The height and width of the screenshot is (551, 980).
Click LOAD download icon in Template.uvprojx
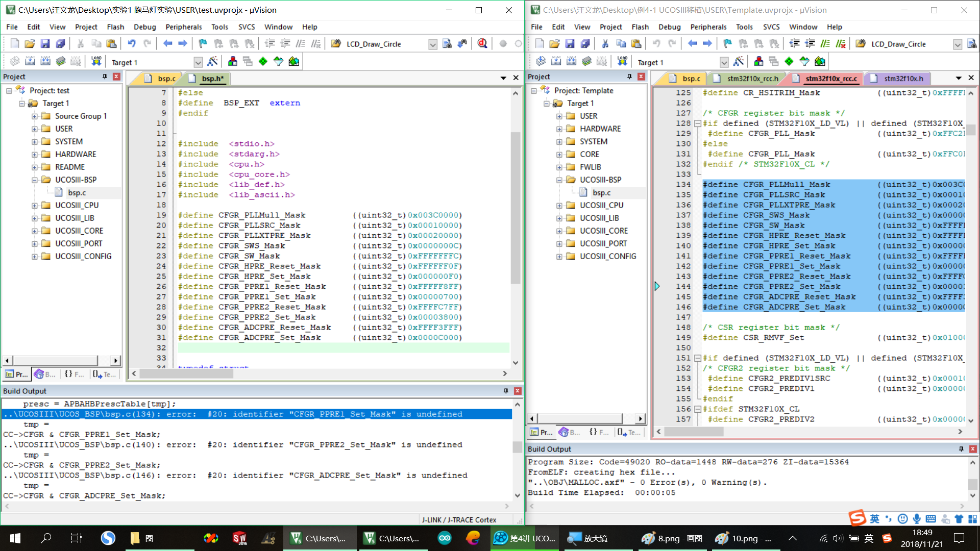coord(622,62)
